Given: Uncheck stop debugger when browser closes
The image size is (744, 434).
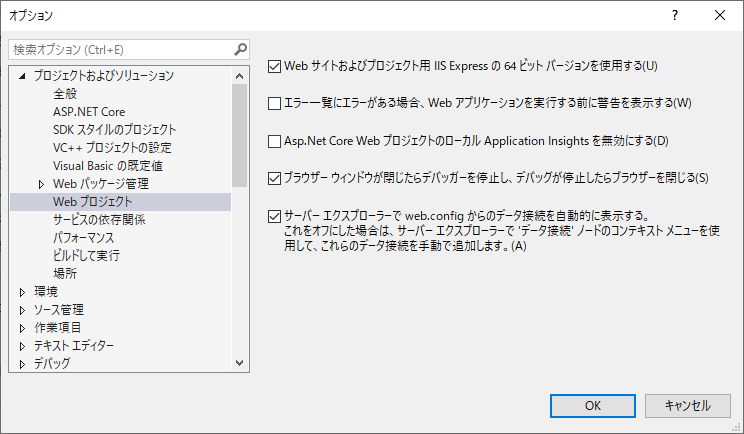Looking at the screenshot, I should [276, 179].
